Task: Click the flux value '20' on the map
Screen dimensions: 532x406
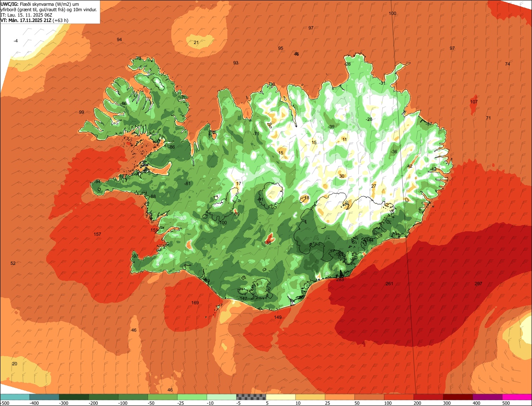Action: click(x=15, y=364)
